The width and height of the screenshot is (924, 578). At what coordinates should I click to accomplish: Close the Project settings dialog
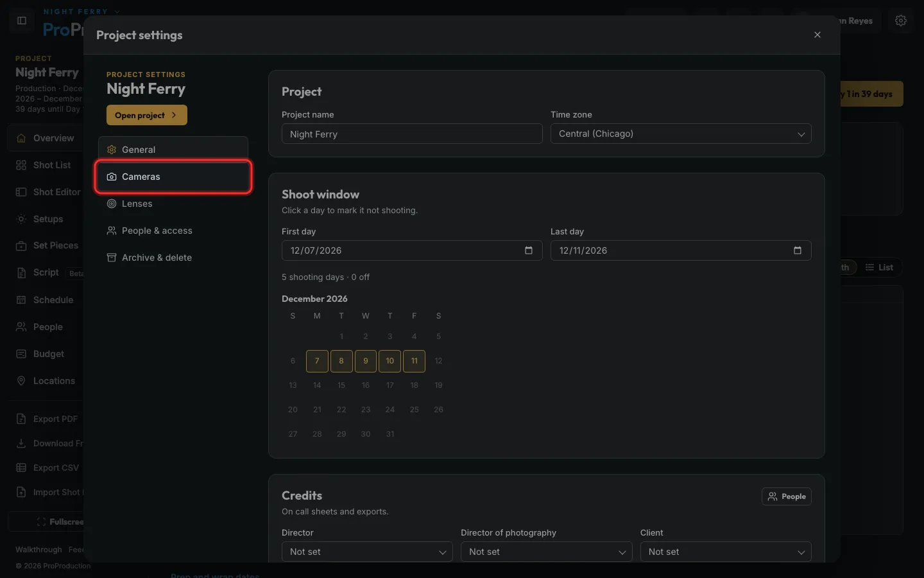click(x=817, y=35)
